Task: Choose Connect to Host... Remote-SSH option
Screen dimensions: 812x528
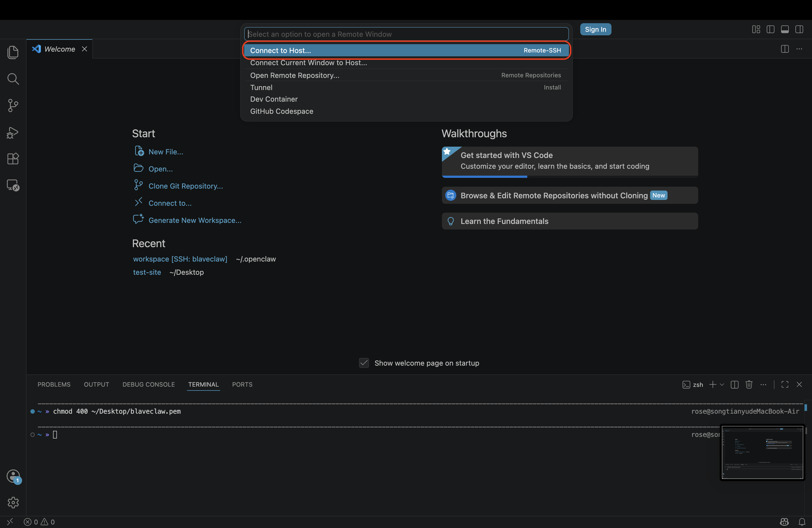Action: click(x=406, y=50)
